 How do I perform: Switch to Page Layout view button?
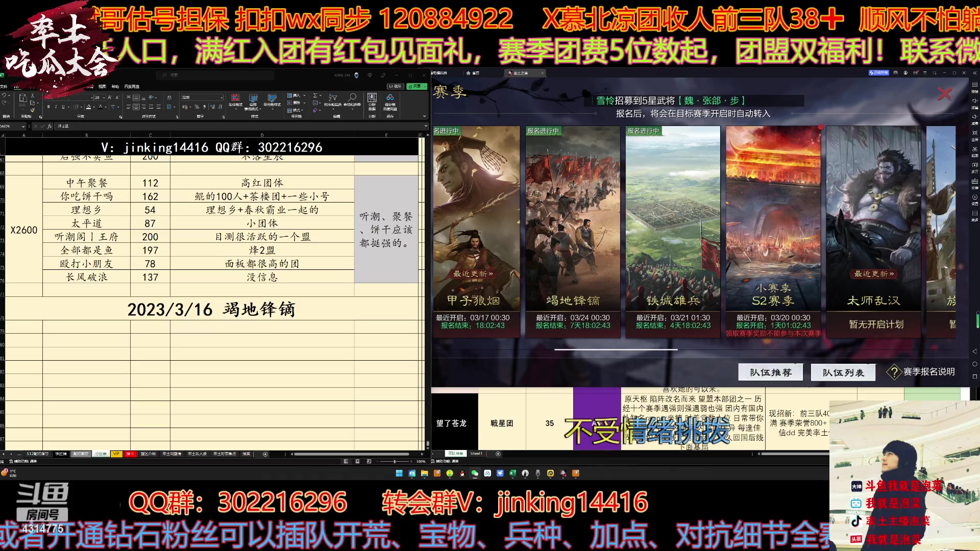pyautogui.click(x=357, y=461)
